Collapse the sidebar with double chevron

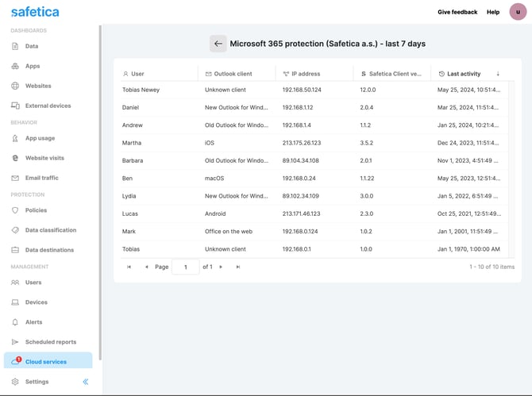click(x=86, y=382)
